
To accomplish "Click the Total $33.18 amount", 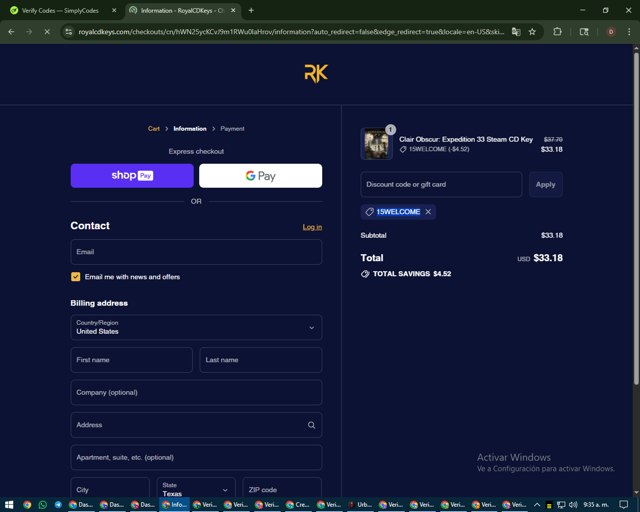I will (548, 258).
